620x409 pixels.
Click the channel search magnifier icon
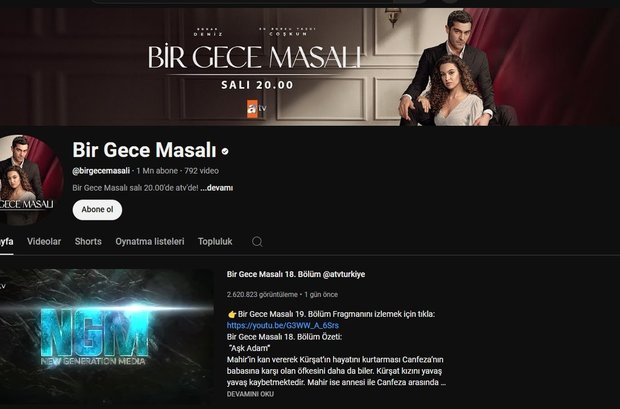[x=257, y=242]
